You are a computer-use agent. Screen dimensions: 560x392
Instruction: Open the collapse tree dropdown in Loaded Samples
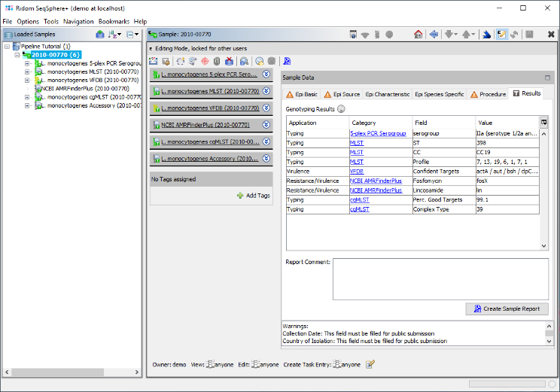(x=132, y=35)
